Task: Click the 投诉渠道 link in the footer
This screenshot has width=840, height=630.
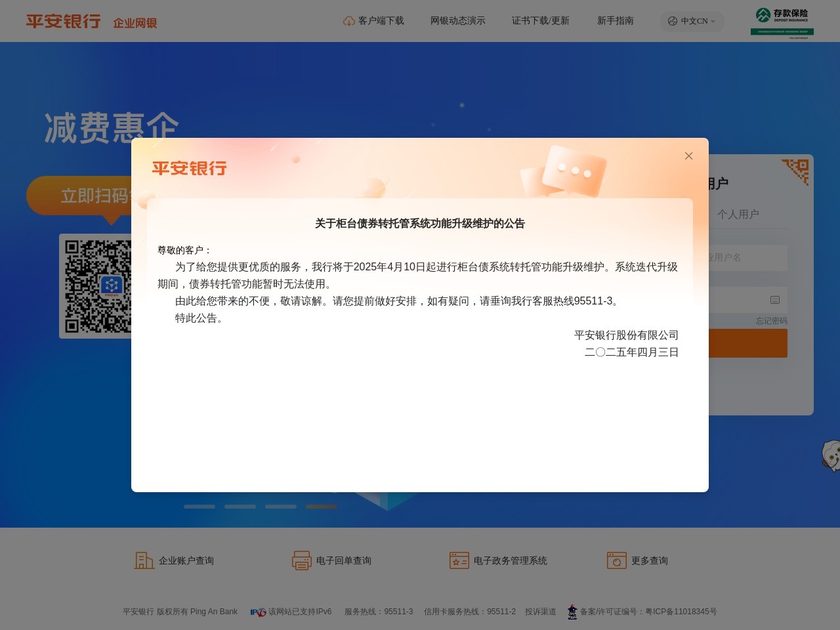Action: pos(539,611)
